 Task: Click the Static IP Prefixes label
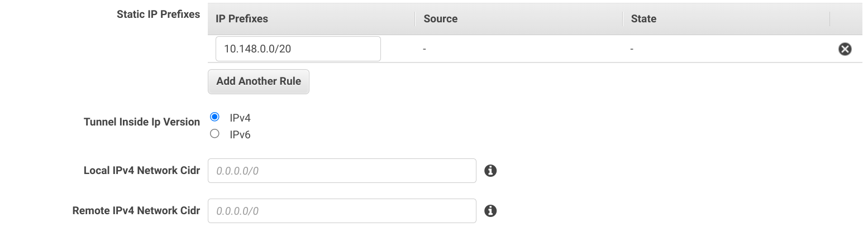(x=158, y=15)
